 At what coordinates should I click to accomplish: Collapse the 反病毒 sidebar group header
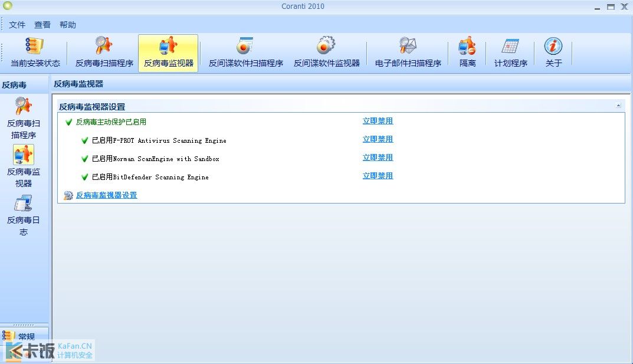[x=24, y=85]
